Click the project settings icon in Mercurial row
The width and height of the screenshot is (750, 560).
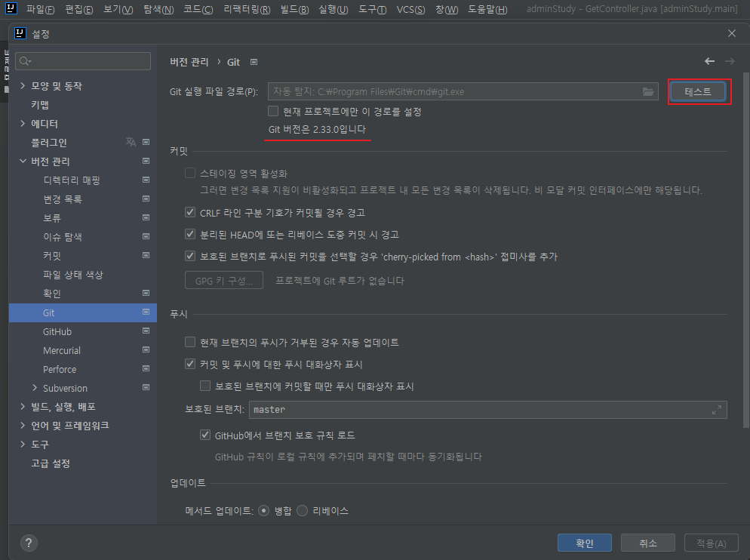pos(146,350)
